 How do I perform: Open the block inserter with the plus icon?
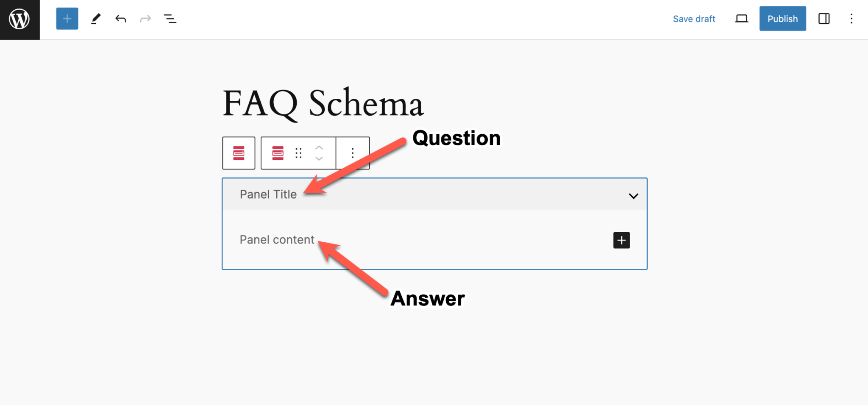click(x=67, y=19)
